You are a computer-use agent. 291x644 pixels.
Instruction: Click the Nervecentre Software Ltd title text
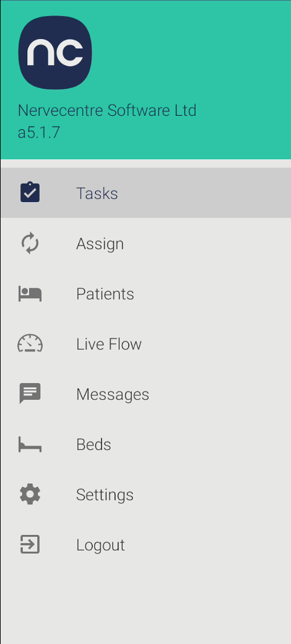[x=107, y=110]
